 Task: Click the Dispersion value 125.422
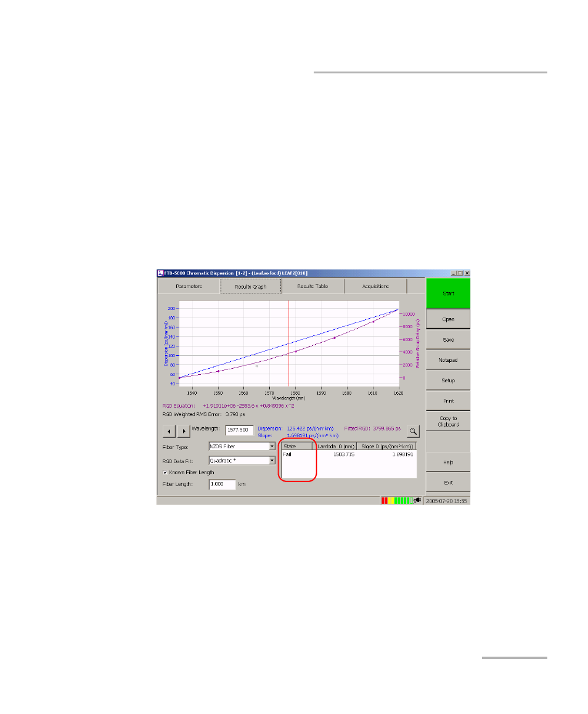(310, 429)
